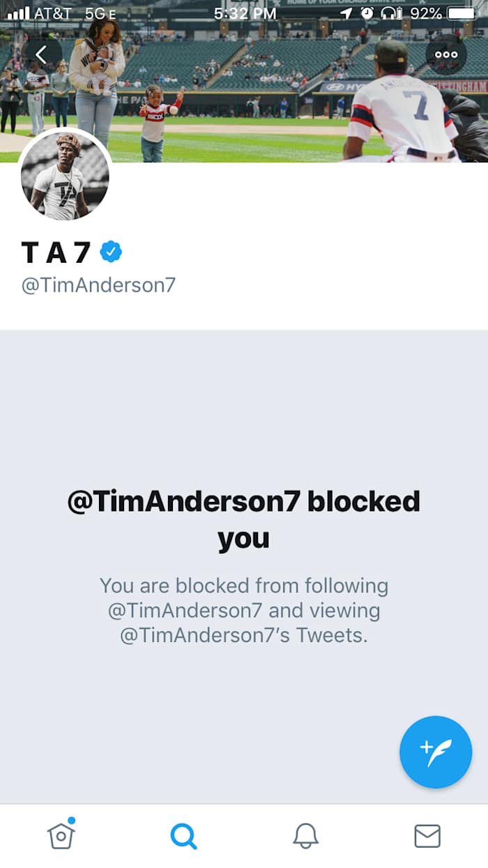The width and height of the screenshot is (488, 868).
Task: Open the Search tab magnifier icon
Action: pyautogui.click(x=183, y=835)
